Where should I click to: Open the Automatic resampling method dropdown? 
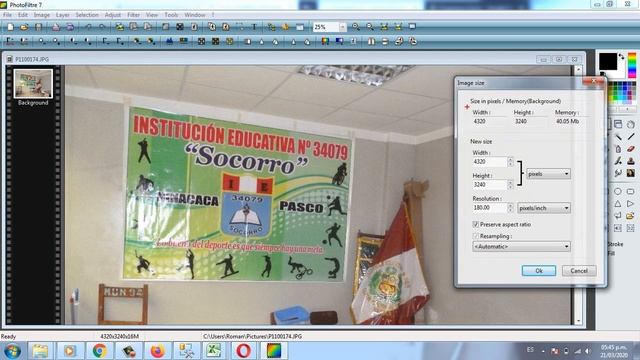pyautogui.click(x=521, y=247)
